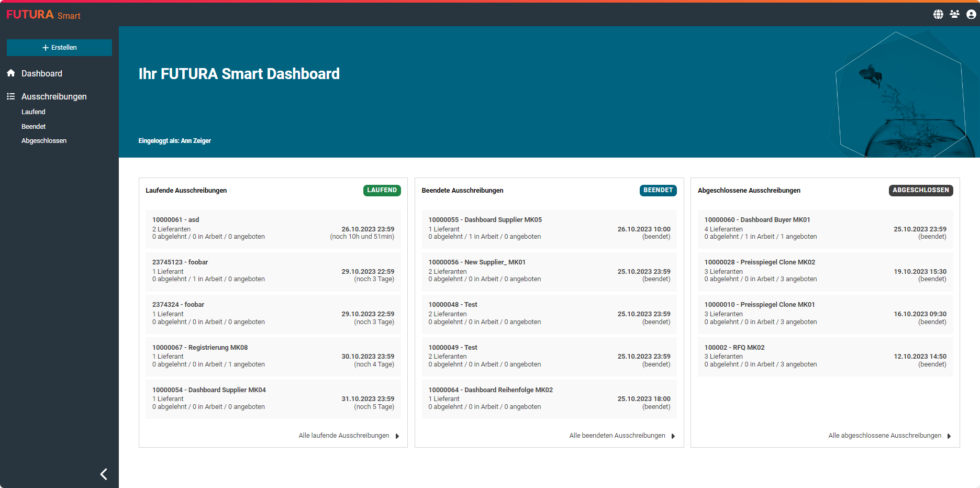The width and height of the screenshot is (980, 488).
Task: Open tender 10000055 - Dashboard Supplier MK05
Action: tap(485, 220)
